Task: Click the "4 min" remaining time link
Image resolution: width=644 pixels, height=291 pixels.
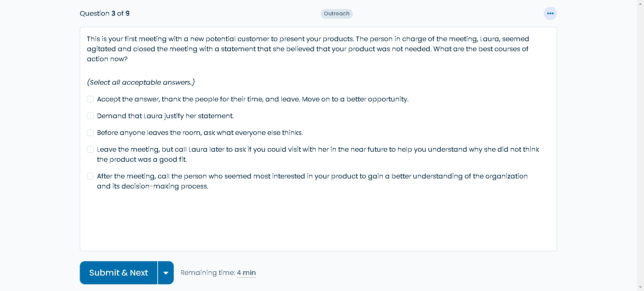Action: tap(246, 273)
